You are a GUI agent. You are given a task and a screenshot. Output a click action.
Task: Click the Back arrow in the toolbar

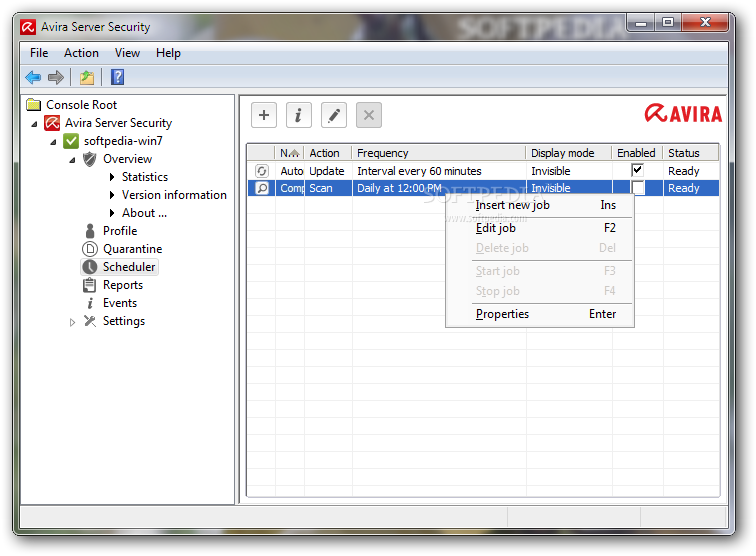[33, 77]
